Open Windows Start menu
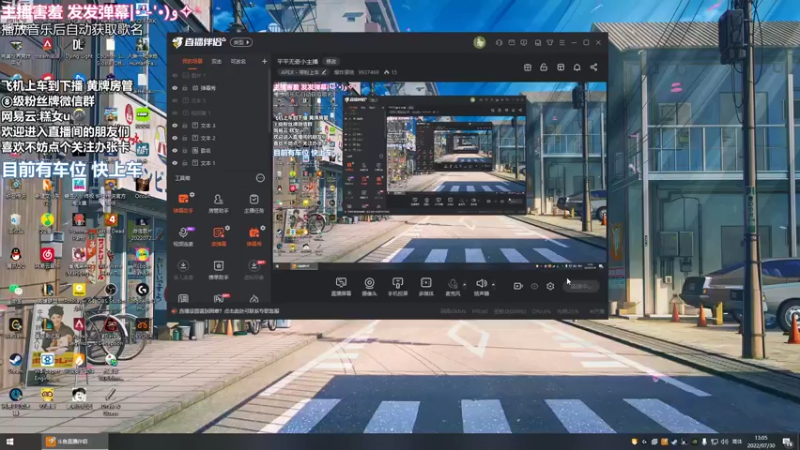The height and width of the screenshot is (450, 800). click(10, 442)
